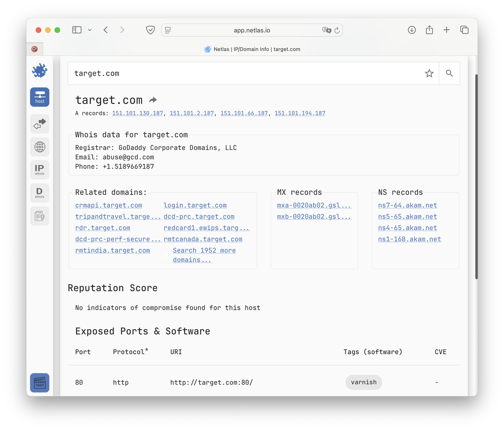Select the Netlas target.com tab
This screenshot has width=504, height=431.
[x=252, y=49]
